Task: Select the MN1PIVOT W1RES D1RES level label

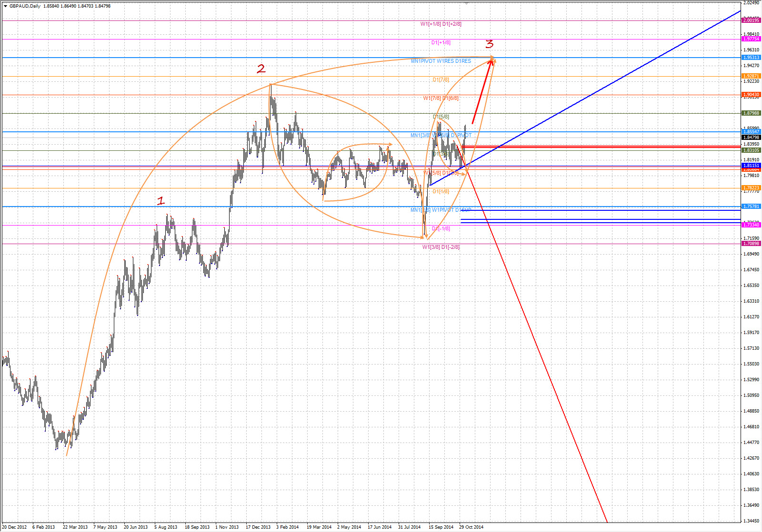Action: (x=441, y=61)
